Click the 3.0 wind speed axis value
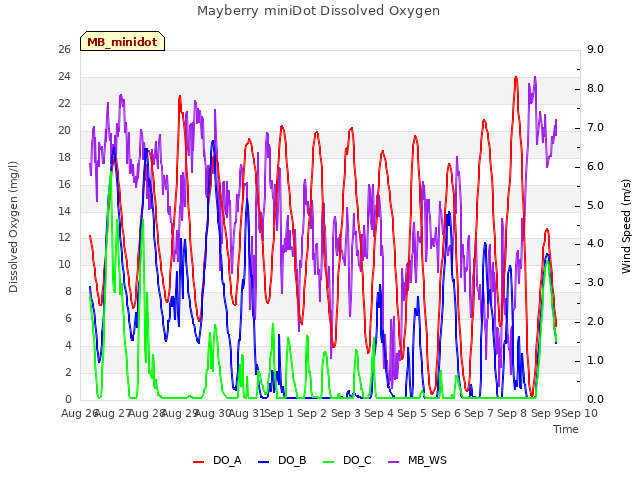This screenshot has height=480, width=640. [595, 282]
